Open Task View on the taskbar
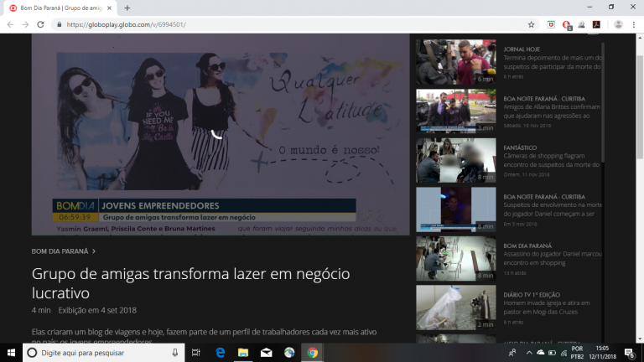 196,353
